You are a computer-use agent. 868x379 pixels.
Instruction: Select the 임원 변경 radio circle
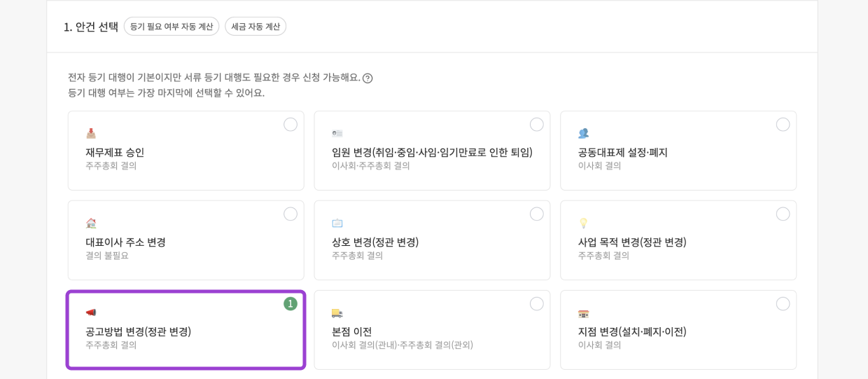537,125
